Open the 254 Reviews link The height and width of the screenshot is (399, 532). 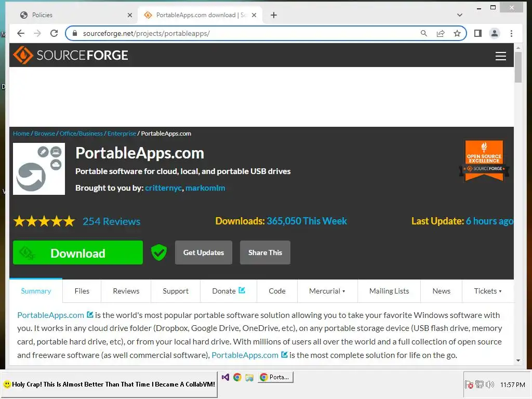click(112, 221)
